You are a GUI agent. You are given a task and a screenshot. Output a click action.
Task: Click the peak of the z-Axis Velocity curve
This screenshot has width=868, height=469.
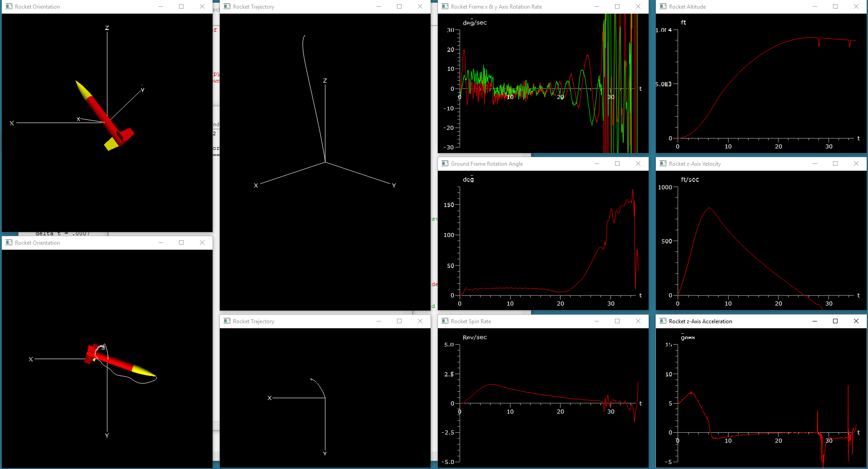pyautogui.click(x=709, y=208)
